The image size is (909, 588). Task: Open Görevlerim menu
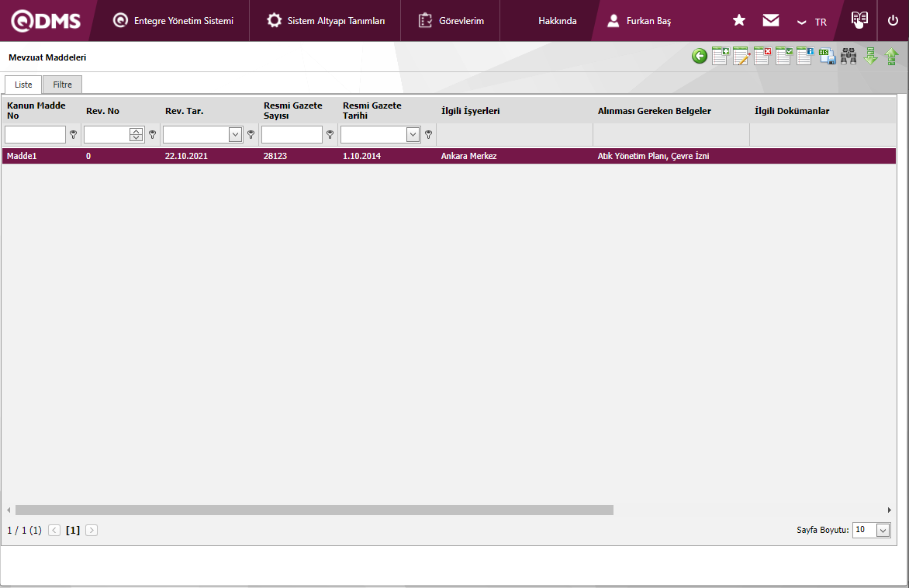[x=451, y=21]
